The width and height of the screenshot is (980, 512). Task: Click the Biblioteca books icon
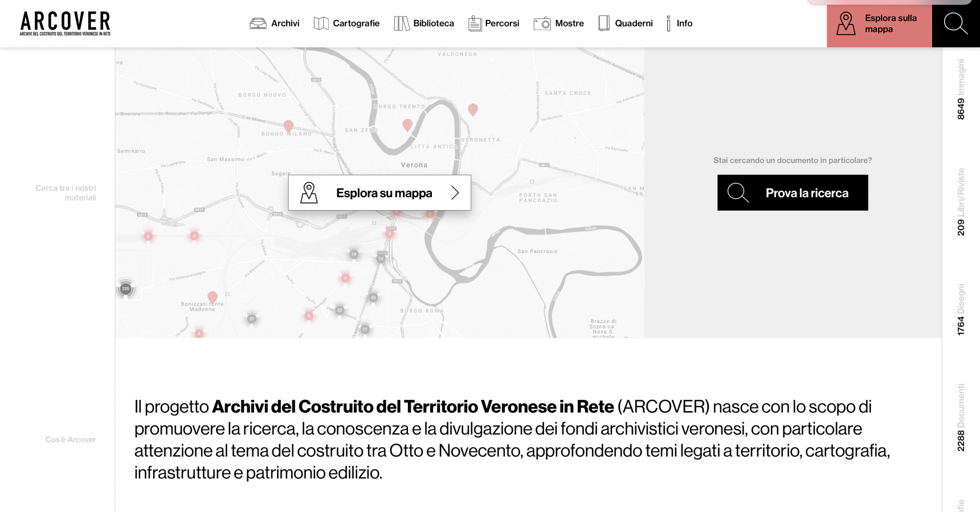click(x=402, y=23)
